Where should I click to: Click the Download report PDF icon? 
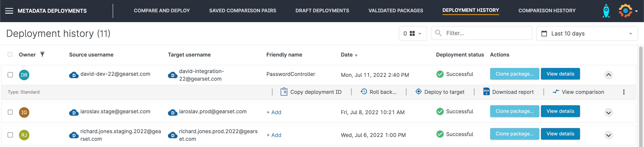point(486,92)
